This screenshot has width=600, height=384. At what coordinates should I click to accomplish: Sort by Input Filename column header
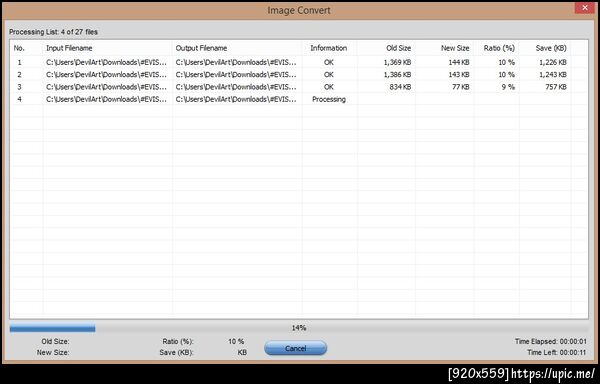coord(69,48)
